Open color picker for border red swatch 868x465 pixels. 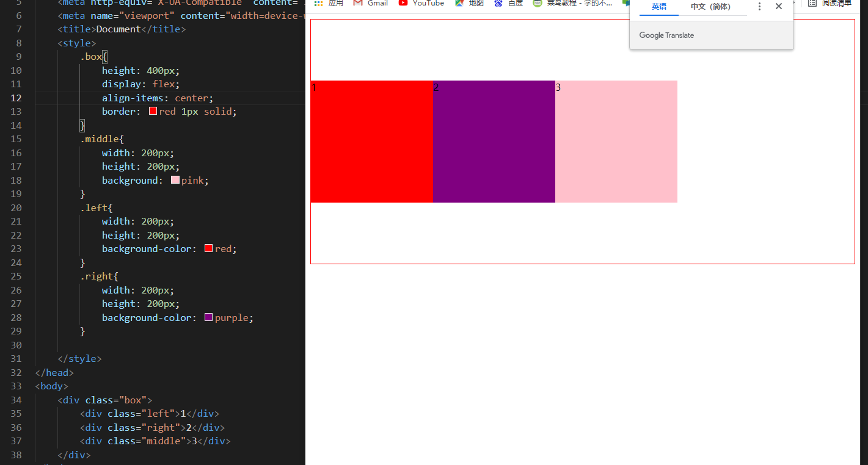pyautogui.click(x=153, y=111)
